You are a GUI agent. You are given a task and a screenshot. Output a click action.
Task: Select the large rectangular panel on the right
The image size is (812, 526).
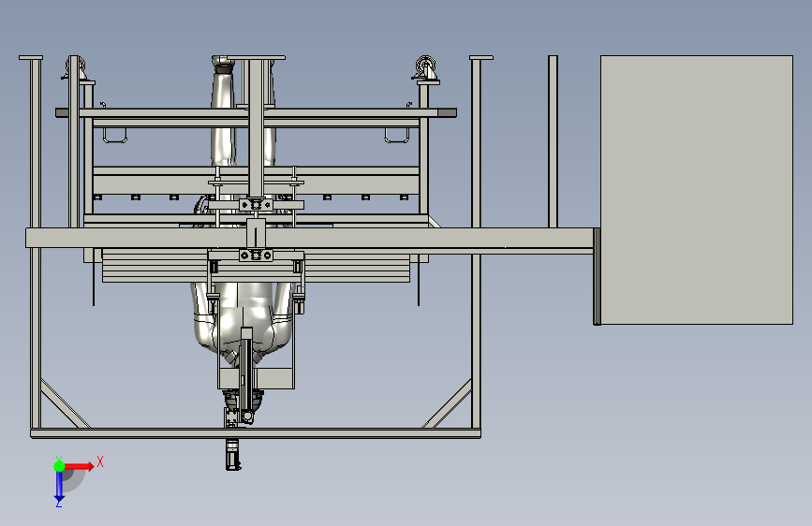(x=697, y=190)
